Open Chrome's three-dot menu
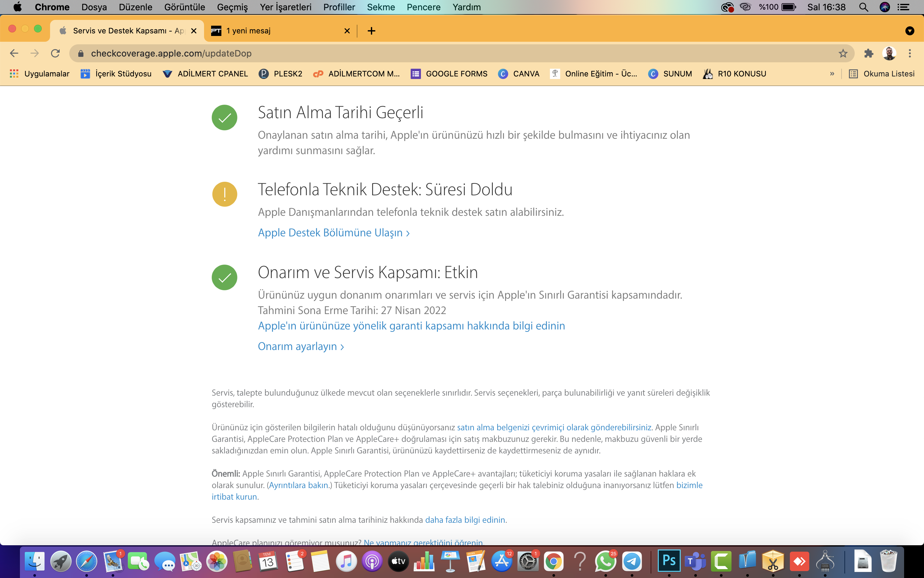The height and width of the screenshot is (578, 924). 910,53
